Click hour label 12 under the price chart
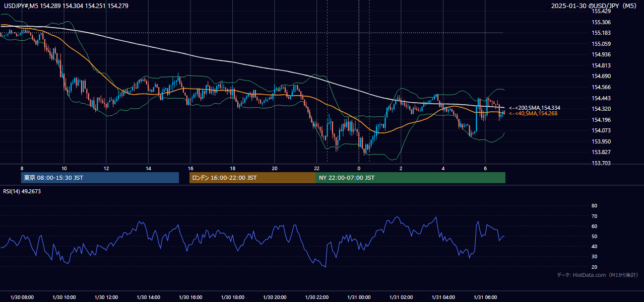Viewport: 644px width, 302px height. (106, 168)
